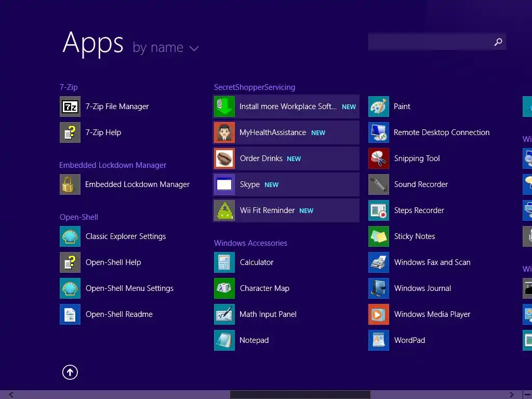Launch MyHealthAssistance avatar icon
The image size is (532, 399).
[224, 132]
